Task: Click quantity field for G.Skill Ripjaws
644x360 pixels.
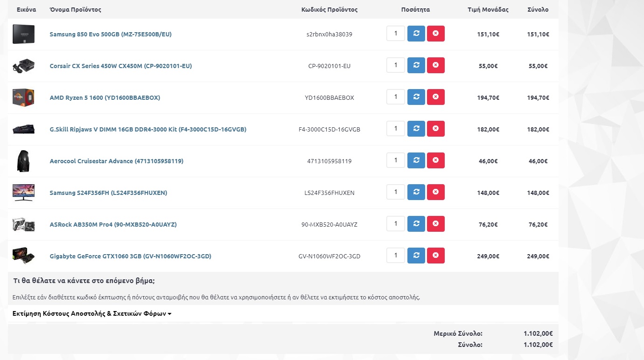Action: 396,129
